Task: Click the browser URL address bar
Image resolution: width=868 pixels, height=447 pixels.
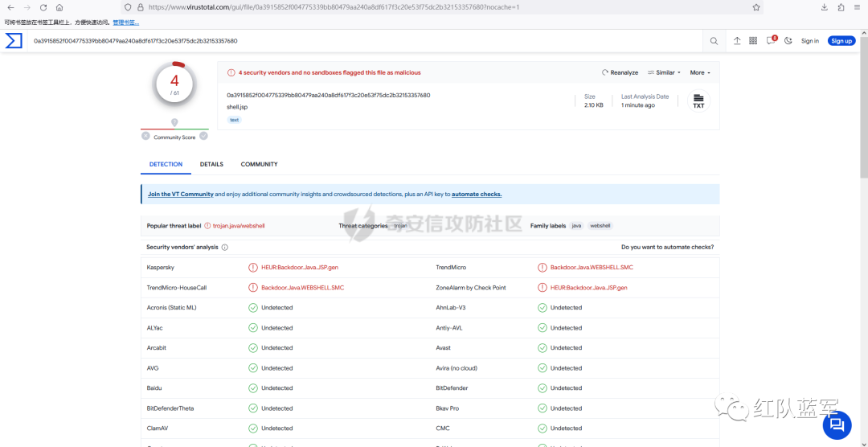Action: (443, 8)
